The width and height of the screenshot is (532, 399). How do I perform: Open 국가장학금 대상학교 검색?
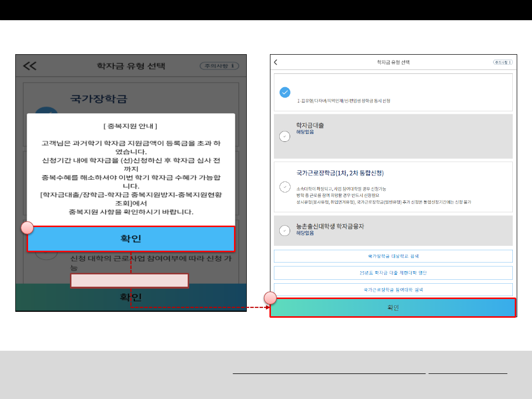[393, 256]
